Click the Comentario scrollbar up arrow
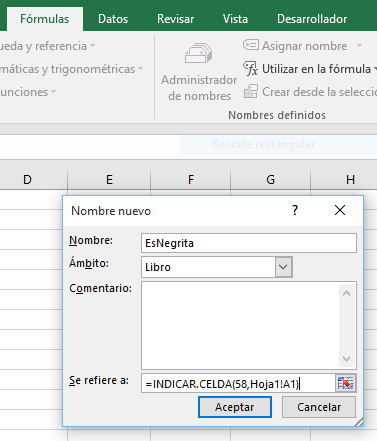Screen dimensions: 377x441 click(x=347, y=293)
